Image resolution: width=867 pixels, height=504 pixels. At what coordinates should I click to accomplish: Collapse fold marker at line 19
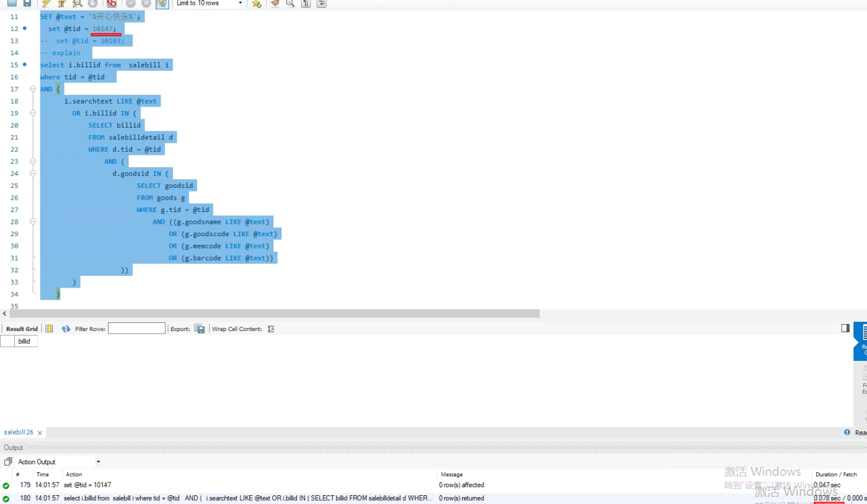pos(33,113)
